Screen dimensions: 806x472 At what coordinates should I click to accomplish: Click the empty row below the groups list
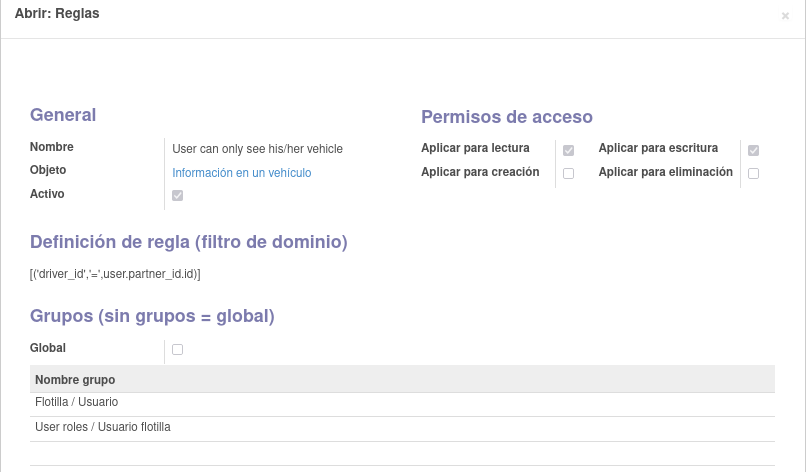click(402, 453)
